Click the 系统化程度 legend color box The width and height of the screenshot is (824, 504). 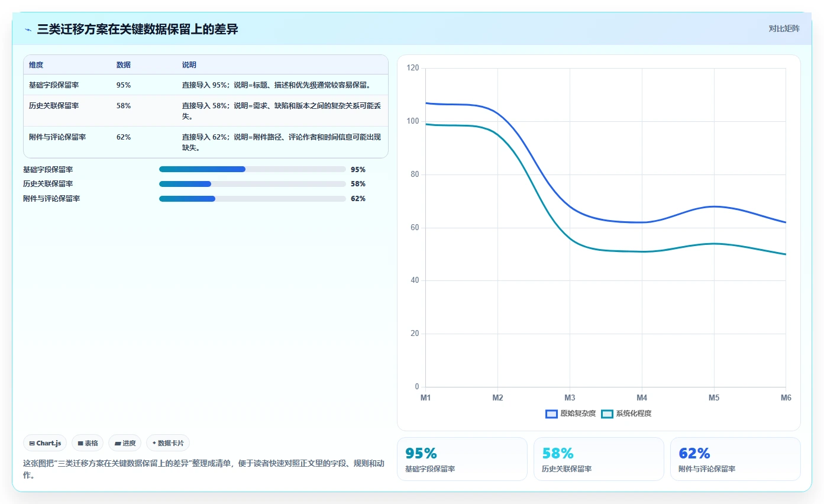tap(608, 413)
